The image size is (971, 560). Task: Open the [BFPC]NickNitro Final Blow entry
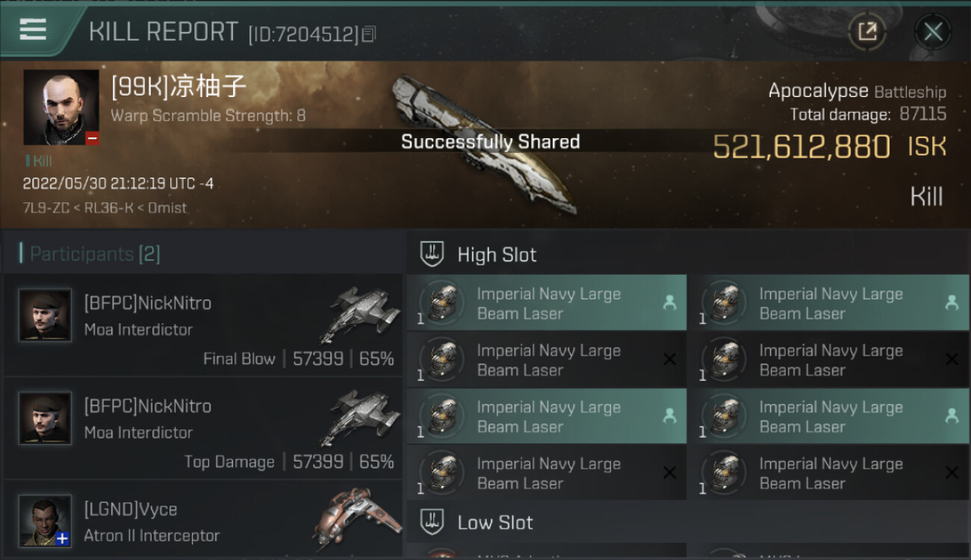(x=203, y=326)
